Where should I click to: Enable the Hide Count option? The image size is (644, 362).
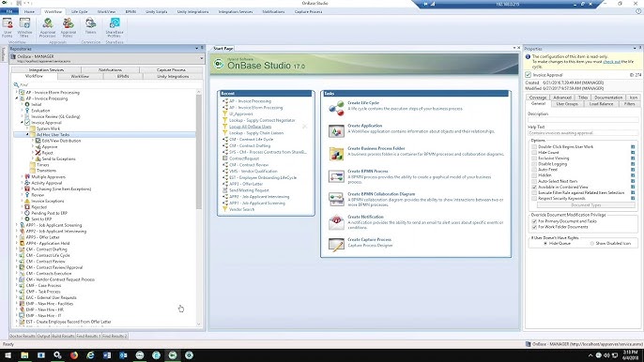coord(534,152)
